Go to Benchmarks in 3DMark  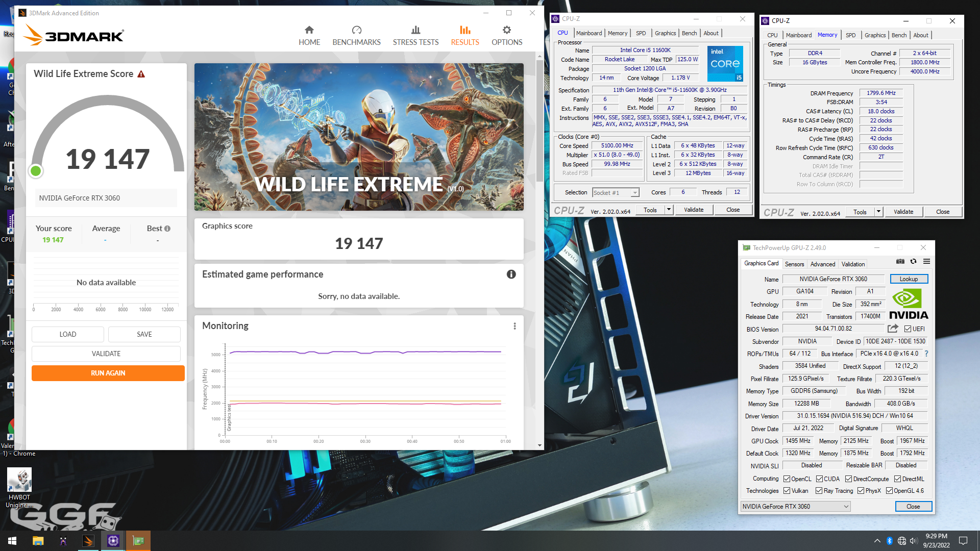click(356, 36)
